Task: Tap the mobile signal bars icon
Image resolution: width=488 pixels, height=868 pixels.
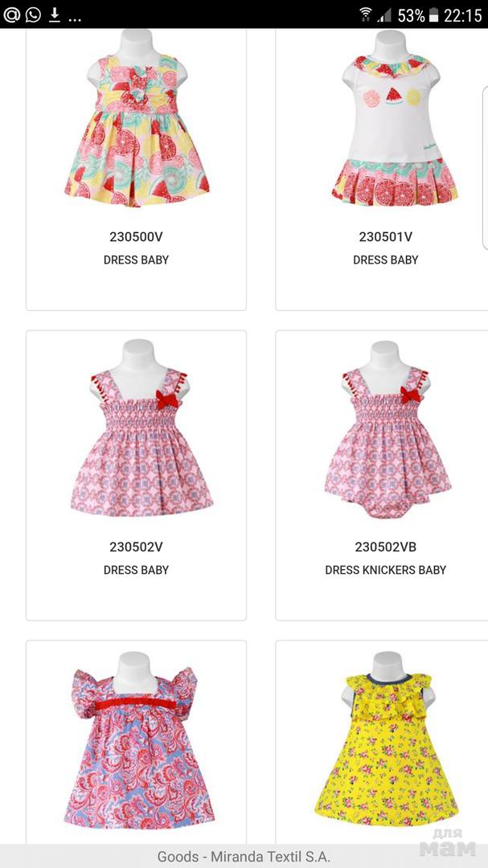Action: click(385, 15)
